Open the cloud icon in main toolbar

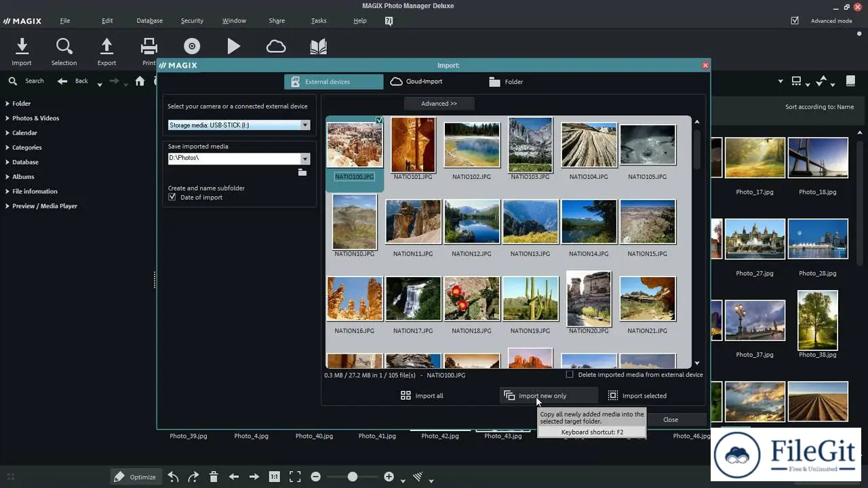[x=276, y=46]
